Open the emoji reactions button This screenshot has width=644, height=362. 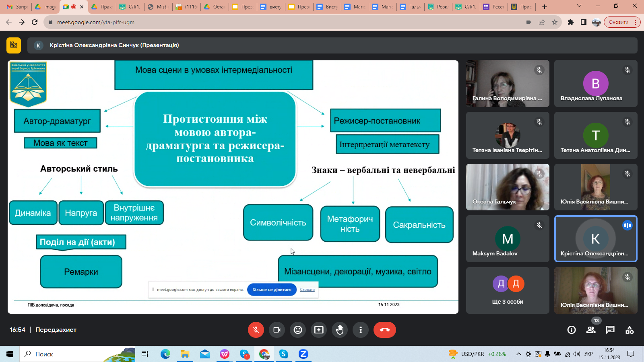pos(298,330)
